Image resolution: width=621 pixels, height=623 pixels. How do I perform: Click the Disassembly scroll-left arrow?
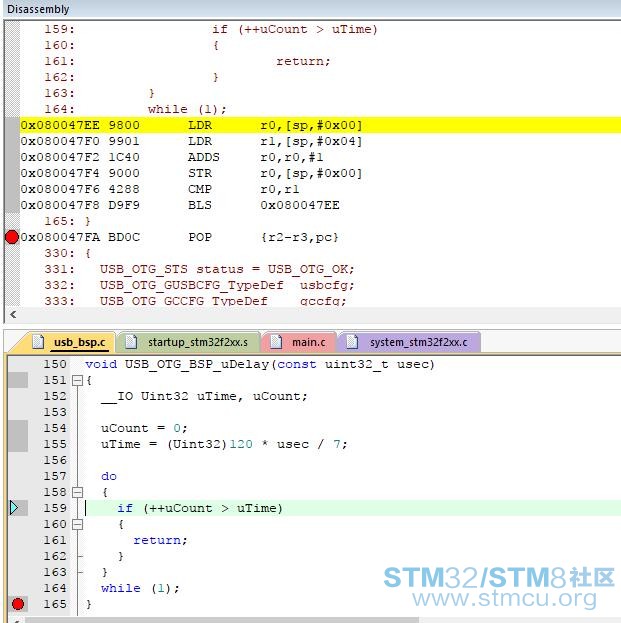coord(13,315)
